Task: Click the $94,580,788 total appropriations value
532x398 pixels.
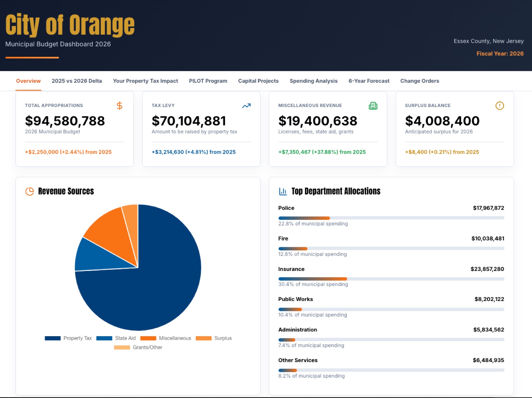Action: [x=65, y=121]
